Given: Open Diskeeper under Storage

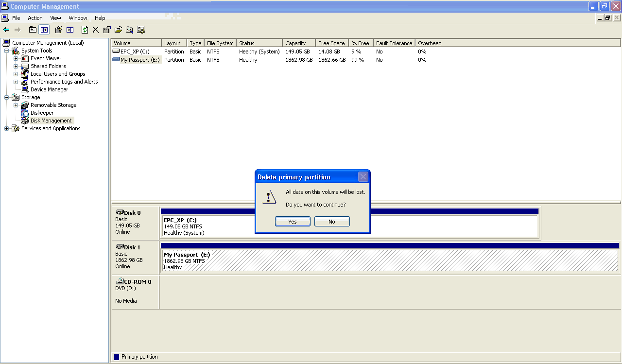Looking at the screenshot, I should (42, 112).
